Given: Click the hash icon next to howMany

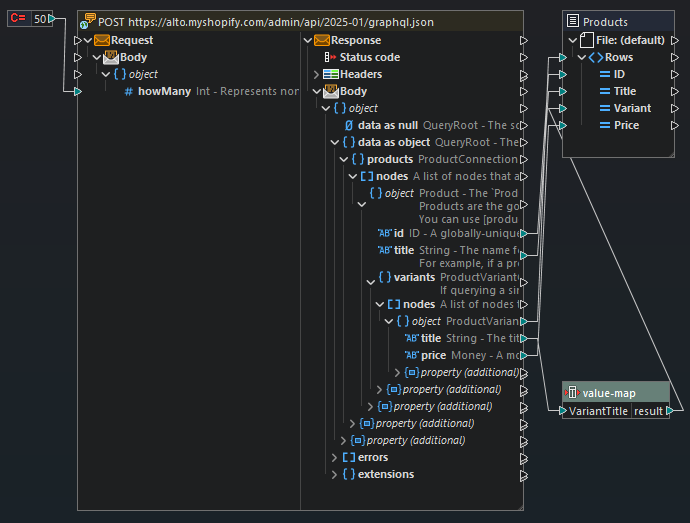Looking at the screenshot, I should 129,91.
